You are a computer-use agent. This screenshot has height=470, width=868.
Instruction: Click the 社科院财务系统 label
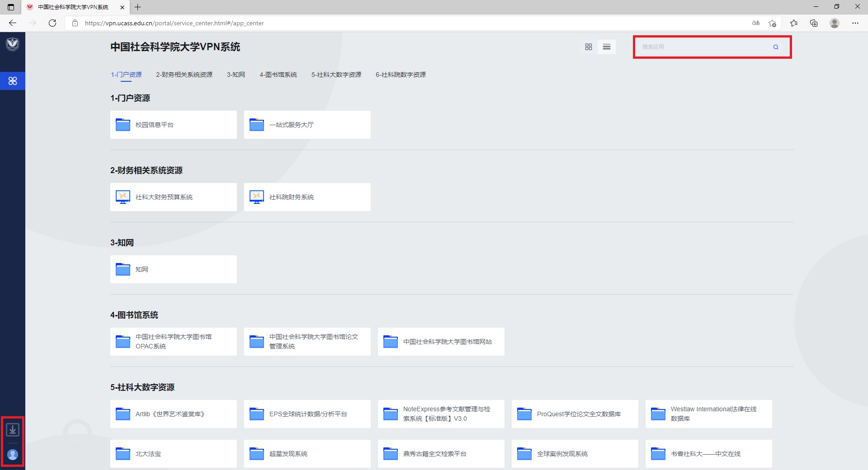(x=292, y=197)
